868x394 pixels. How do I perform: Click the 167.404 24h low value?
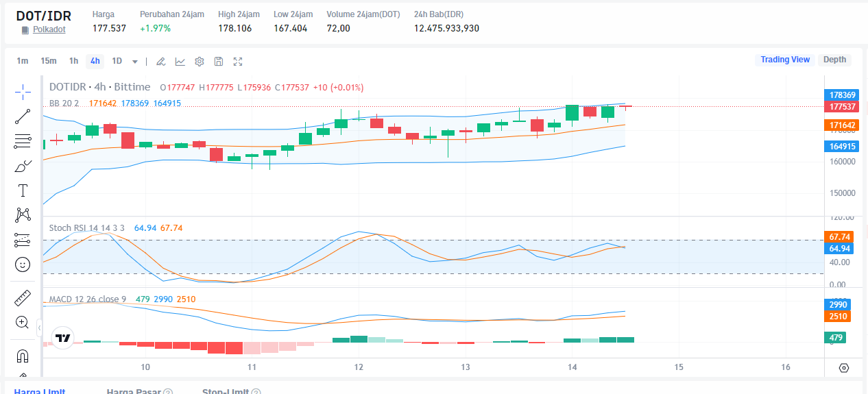(x=291, y=28)
